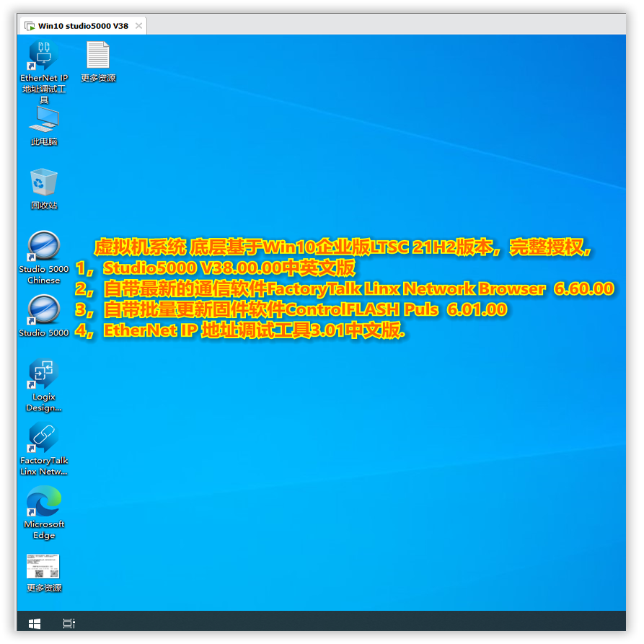Open Task View on the taskbar
Screen dimensions: 644x644
(69, 622)
